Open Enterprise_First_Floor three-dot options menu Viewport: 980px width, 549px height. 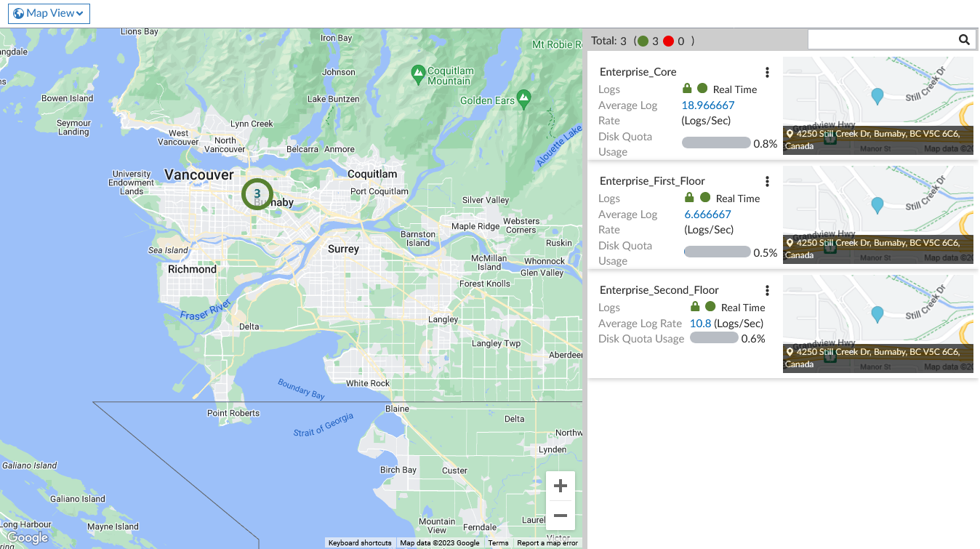click(767, 181)
